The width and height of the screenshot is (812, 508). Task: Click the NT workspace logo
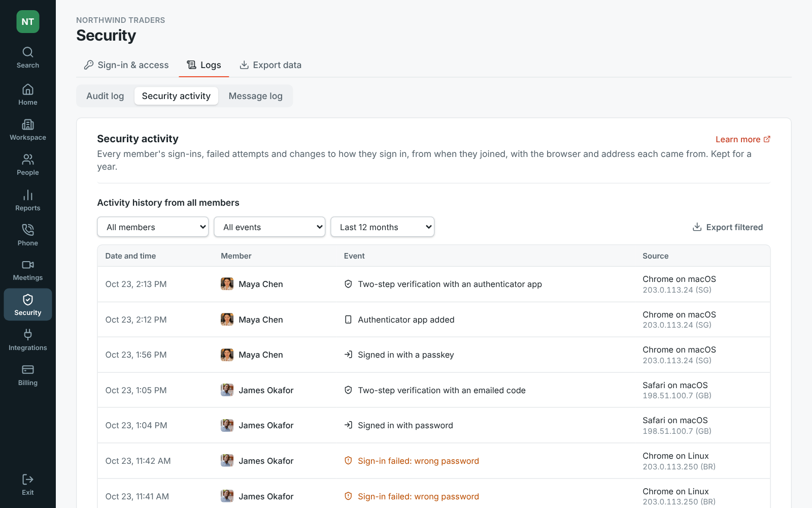click(28, 22)
